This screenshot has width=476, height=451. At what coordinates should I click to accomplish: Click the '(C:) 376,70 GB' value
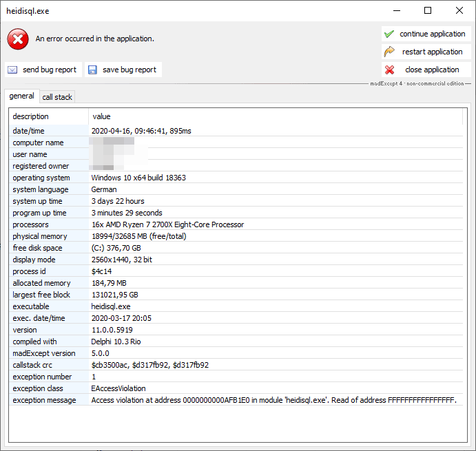tap(116, 248)
